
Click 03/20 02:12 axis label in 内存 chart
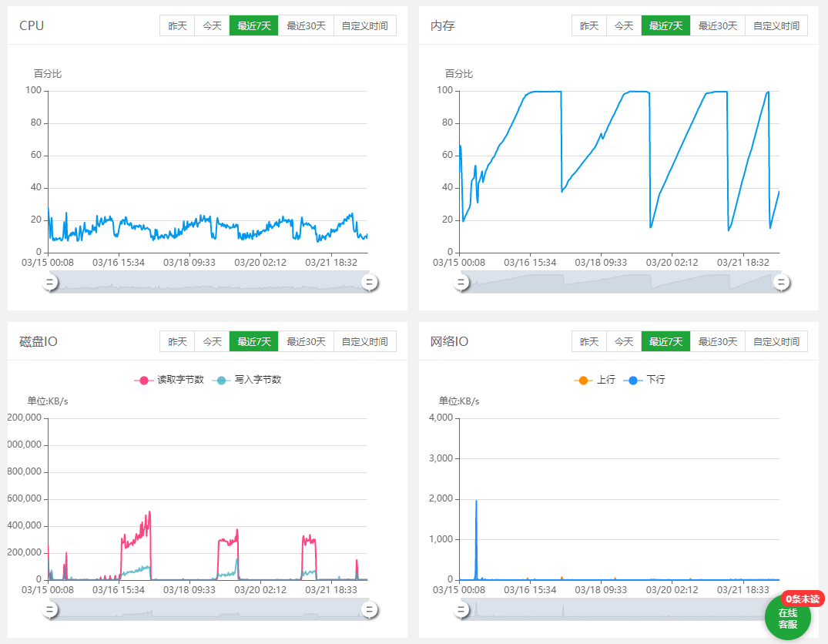point(672,263)
